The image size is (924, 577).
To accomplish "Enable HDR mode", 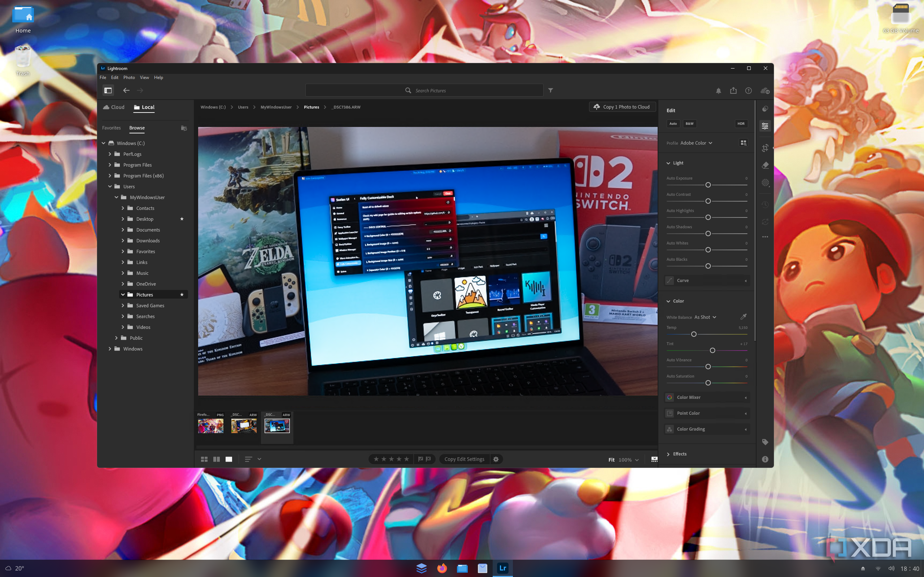I will tap(741, 124).
